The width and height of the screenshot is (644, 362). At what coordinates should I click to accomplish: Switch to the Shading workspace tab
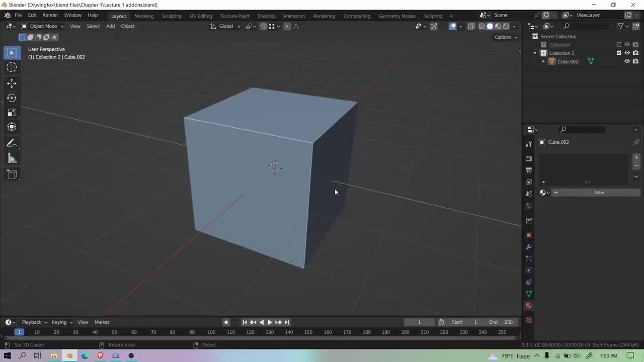[x=266, y=16]
